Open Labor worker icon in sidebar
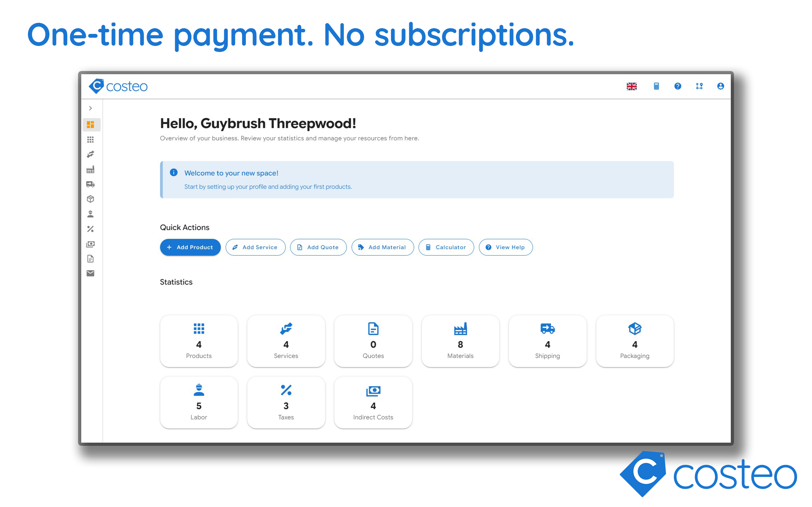 90,214
